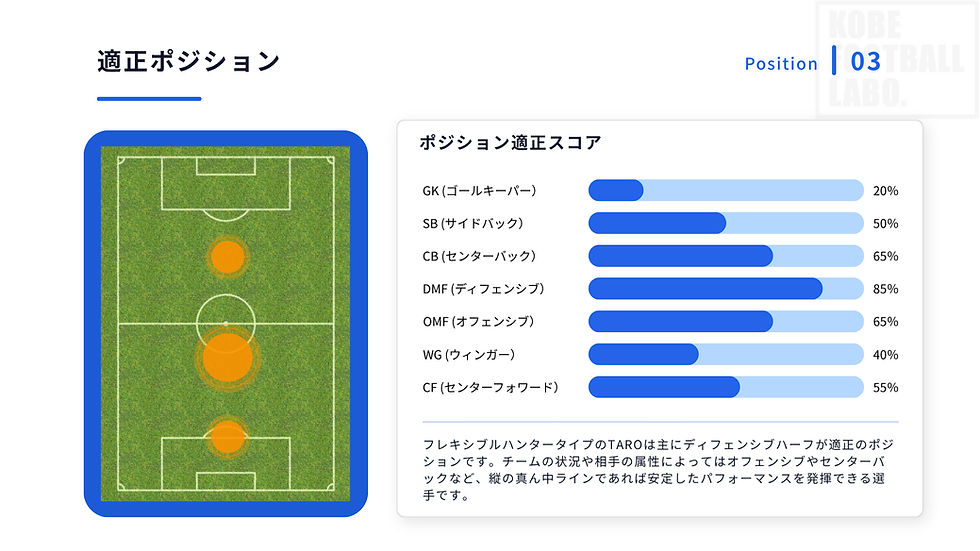
Task: Click the DMF (ディフェンシブ) 85% bar
Action: 726,289
